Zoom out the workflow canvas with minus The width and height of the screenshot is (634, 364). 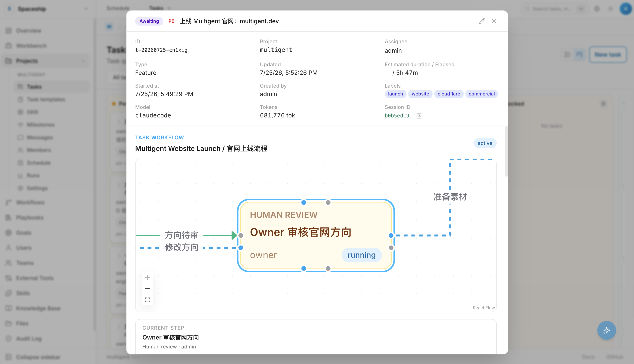click(x=148, y=289)
